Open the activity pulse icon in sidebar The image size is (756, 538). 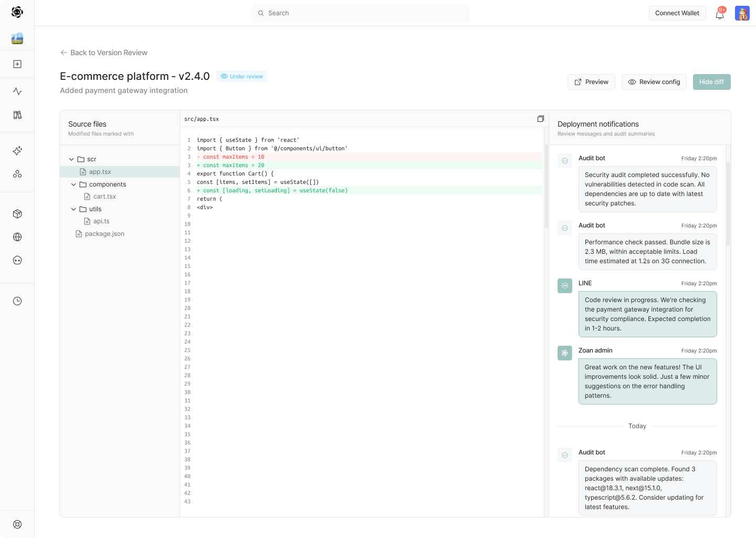[x=17, y=91]
